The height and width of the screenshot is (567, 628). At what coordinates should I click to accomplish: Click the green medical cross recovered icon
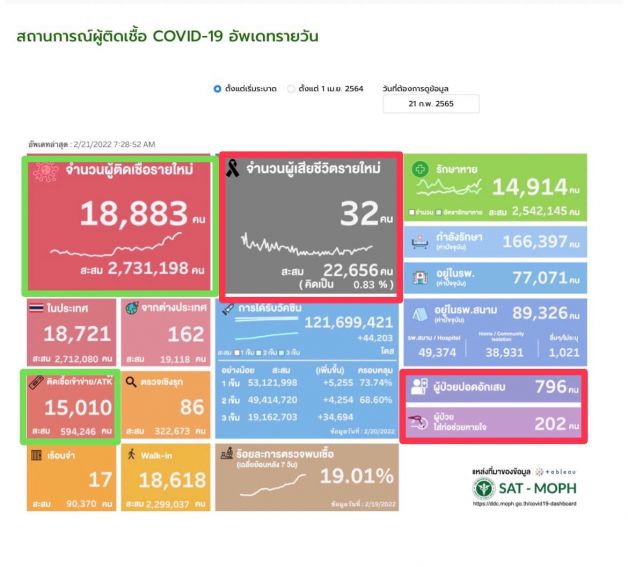point(420,170)
